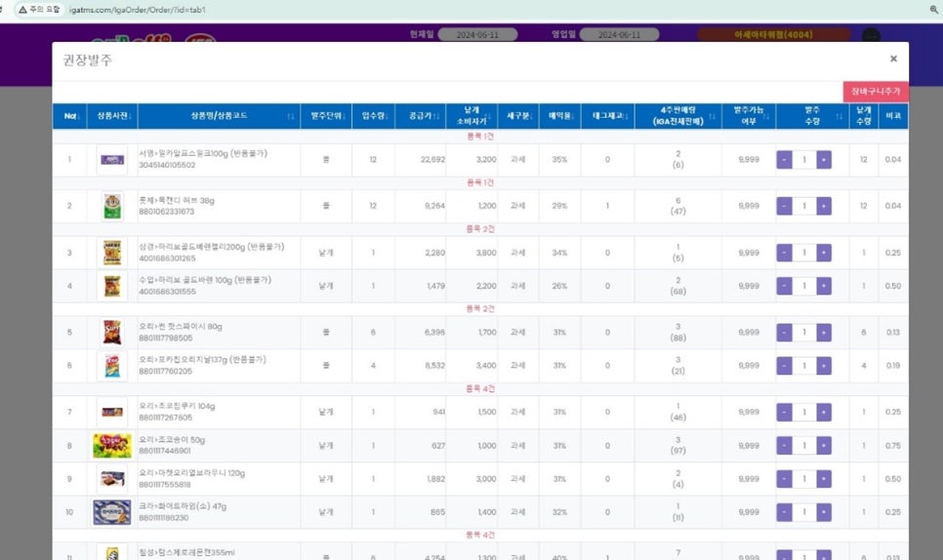Open product photo of 화이트하임(소) 47g
The height and width of the screenshot is (560, 943).
(x=112, y=512)
